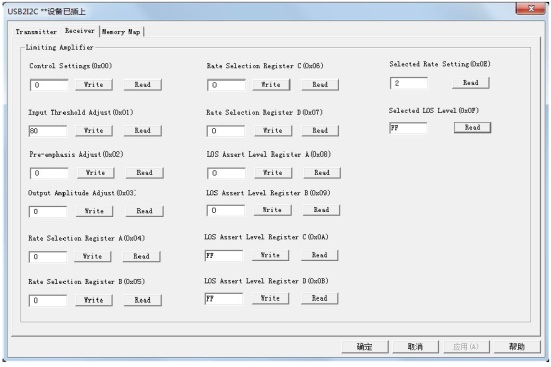Read Rate Selection Register C (0x06)
The height and width of the screenshot is (367, 551).
[320, 85]
